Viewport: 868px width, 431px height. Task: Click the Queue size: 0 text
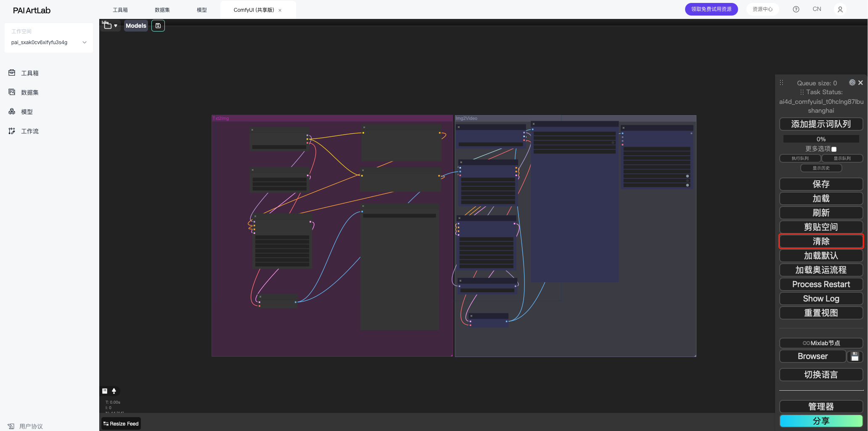[x=817, y=83]
